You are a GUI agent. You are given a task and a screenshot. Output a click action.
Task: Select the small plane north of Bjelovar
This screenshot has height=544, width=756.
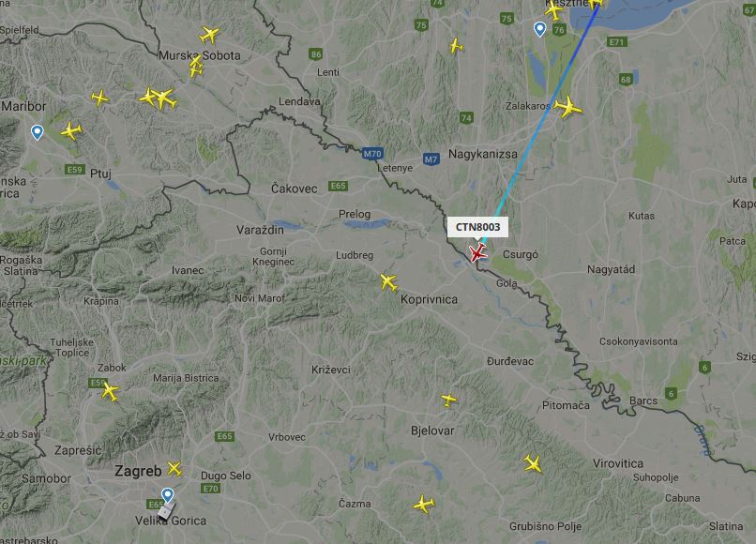pyautogui.click(x=449, y=400)
